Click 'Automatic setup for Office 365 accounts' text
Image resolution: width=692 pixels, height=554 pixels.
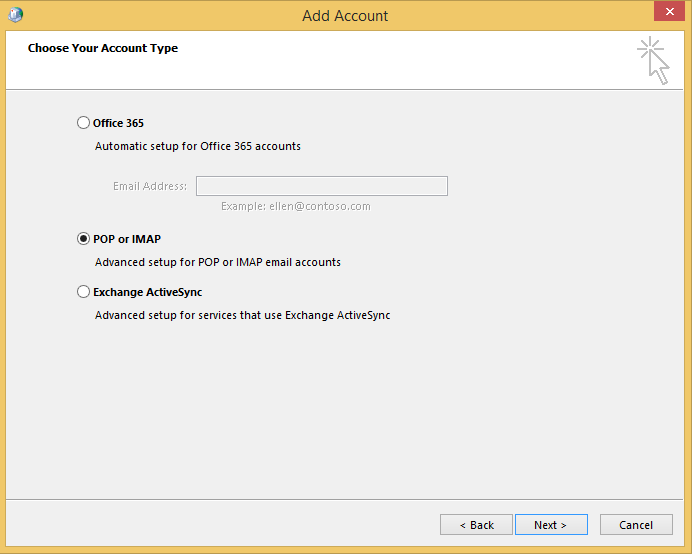pyautogui.click(x=198, y=146)
